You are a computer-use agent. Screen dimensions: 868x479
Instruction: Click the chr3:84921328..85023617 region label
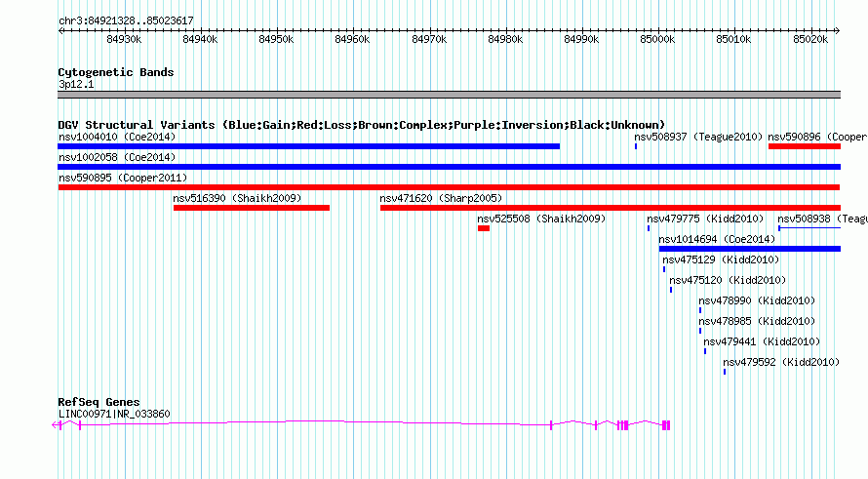pyautogui.click(x=126, y=20)
